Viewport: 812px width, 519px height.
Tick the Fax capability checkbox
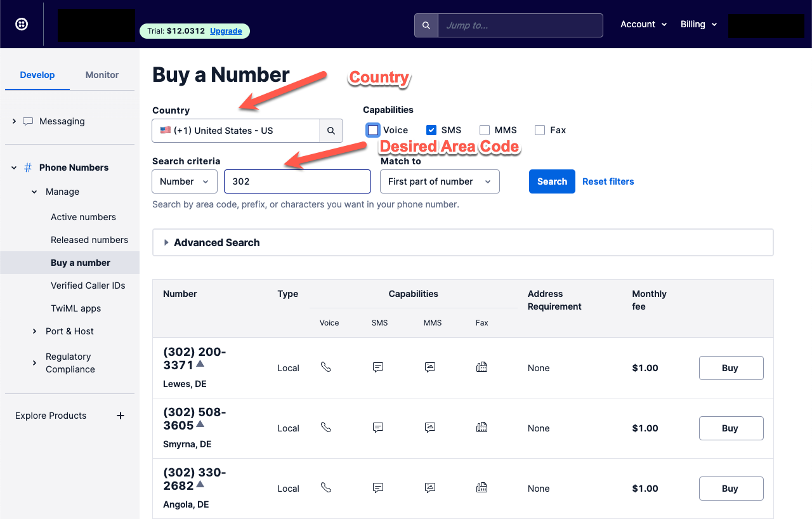[540, 130]
